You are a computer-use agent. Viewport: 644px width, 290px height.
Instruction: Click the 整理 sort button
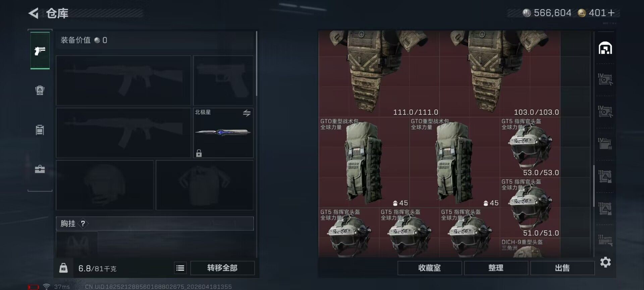pyautogui.click(x=496, y=268)
